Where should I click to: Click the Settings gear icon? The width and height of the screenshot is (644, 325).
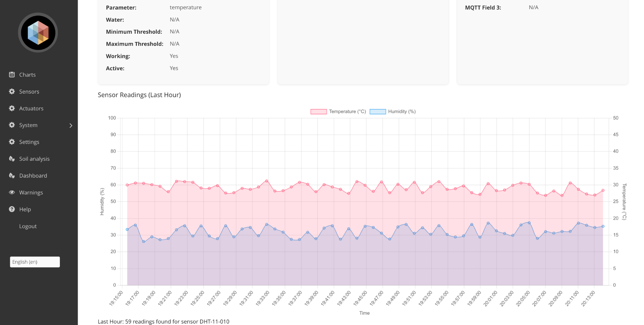click(x=12, y=142)
